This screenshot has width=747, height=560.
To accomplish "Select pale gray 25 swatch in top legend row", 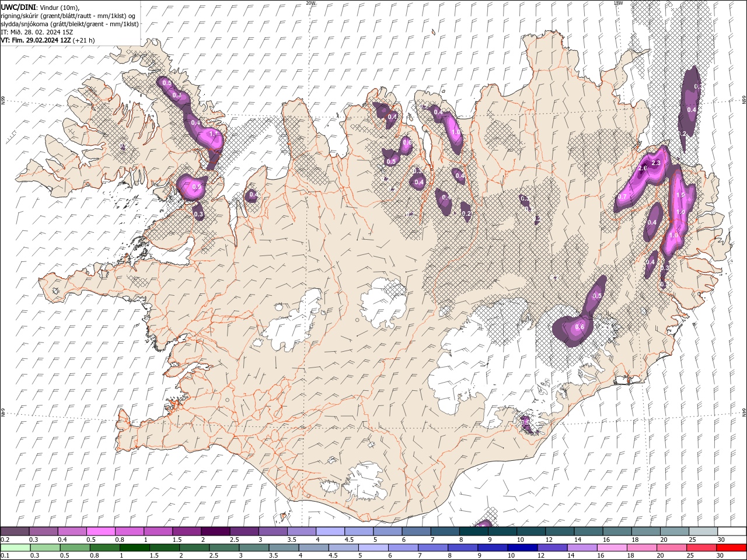I will coord(703,531).
